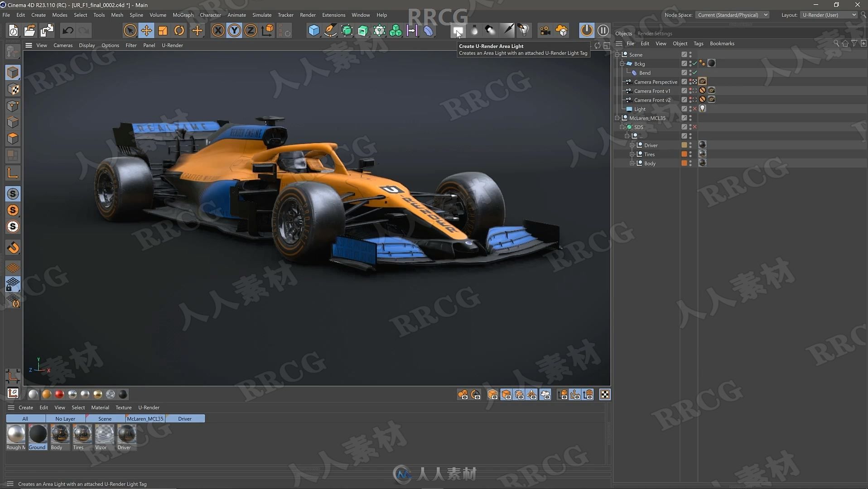This screenshot has height=489, width=868.
Task: Expand the Body tree node
Action: (x=632, y=163)
